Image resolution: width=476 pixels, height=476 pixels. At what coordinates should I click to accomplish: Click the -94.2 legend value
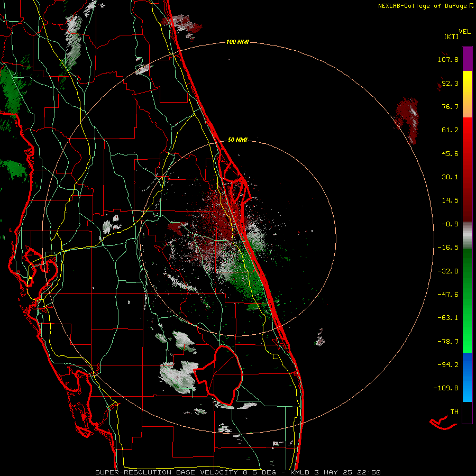coord(448,364)
